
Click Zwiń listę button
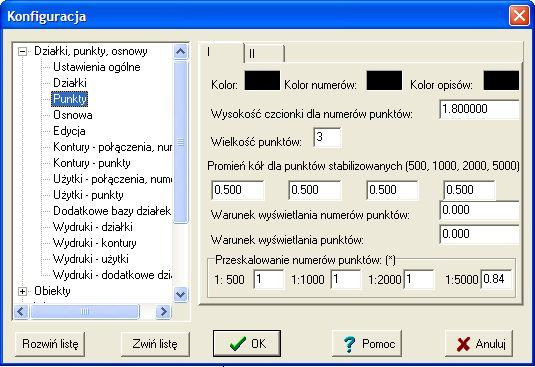[155, 344]
